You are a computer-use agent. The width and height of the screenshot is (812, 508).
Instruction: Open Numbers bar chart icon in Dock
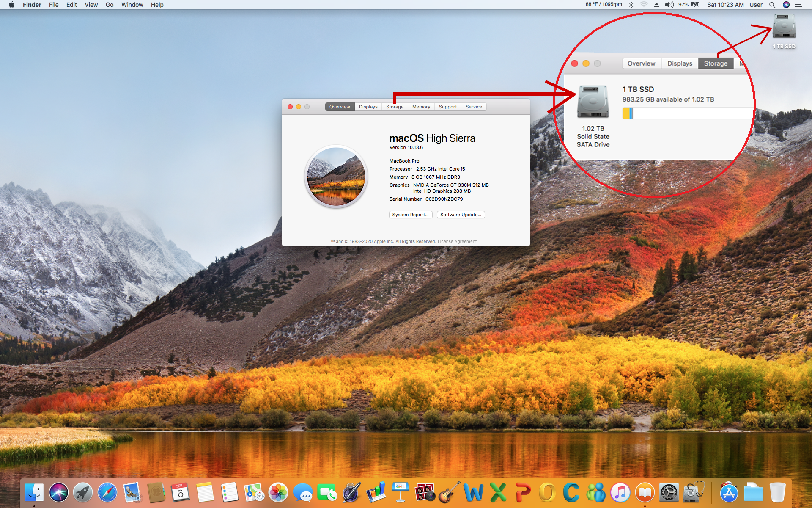click(376, 493)
